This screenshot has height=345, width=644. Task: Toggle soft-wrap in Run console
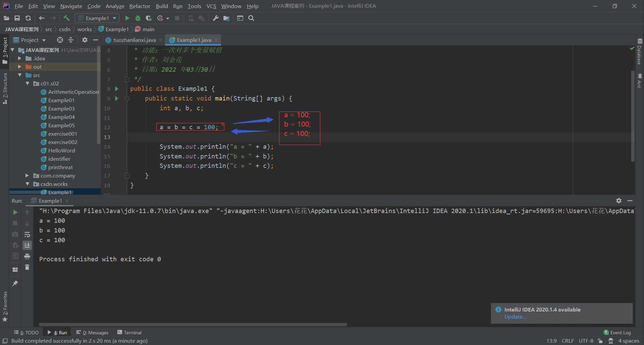coord(27,234)
